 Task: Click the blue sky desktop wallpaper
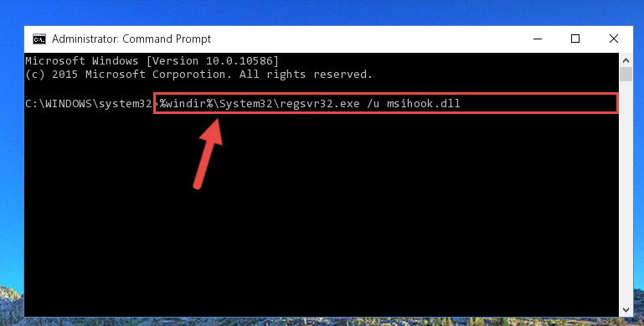pyautogui.click(x=321, y=13)
